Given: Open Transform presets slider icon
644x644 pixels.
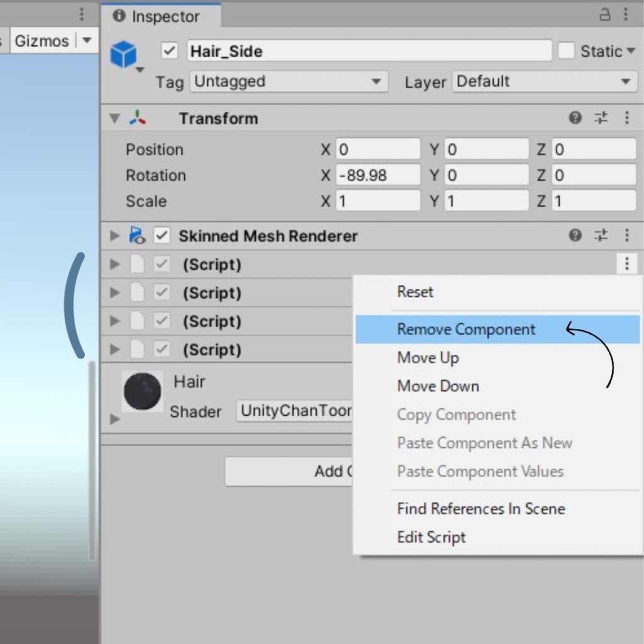Looking at the screenshot, I should (601, 118).
